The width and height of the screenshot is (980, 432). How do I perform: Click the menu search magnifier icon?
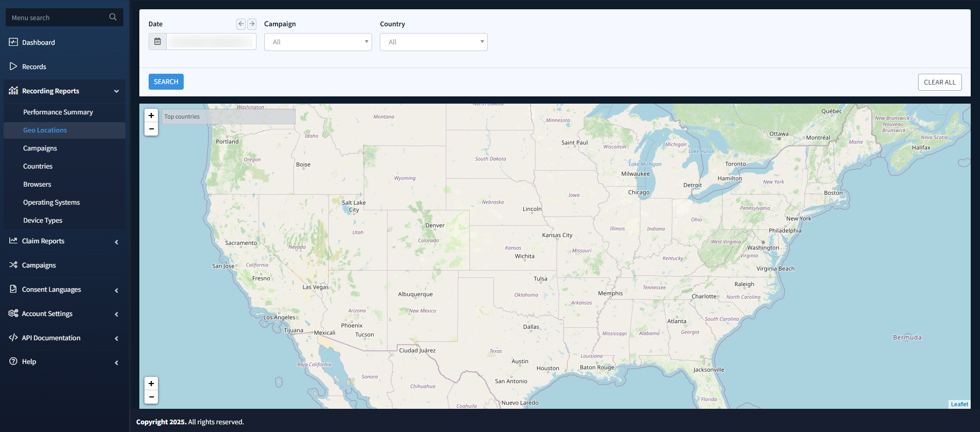click(113, 17)
